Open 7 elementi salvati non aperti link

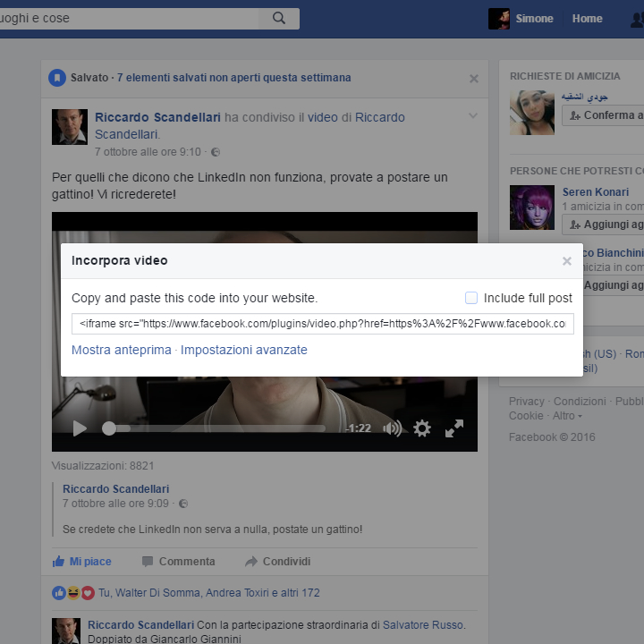tap(233, 78)
